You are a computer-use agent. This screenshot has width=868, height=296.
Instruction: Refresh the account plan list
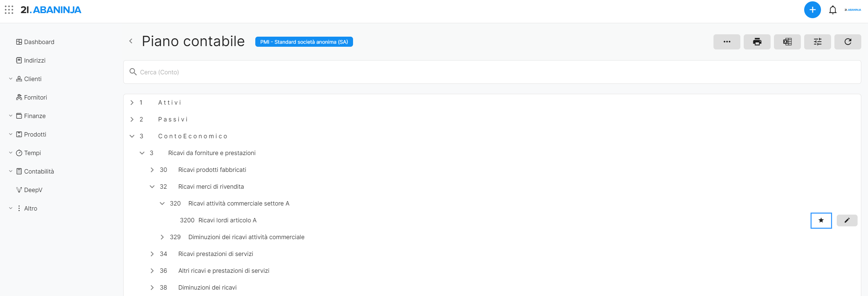tap(848, 42)
